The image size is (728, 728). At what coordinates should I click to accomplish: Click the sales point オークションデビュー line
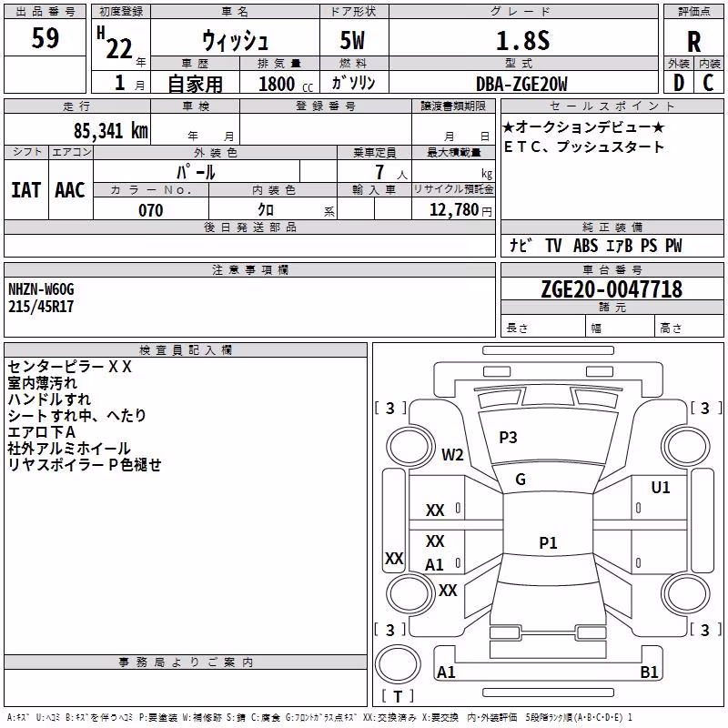pyautogui.click(x=583, y=126)
